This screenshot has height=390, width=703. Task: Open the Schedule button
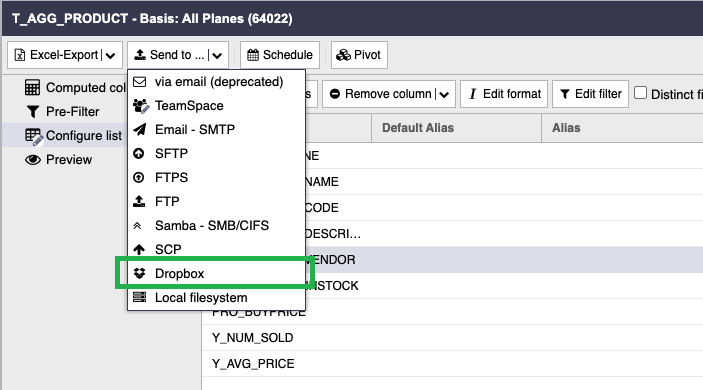click(x=280, y=55)
